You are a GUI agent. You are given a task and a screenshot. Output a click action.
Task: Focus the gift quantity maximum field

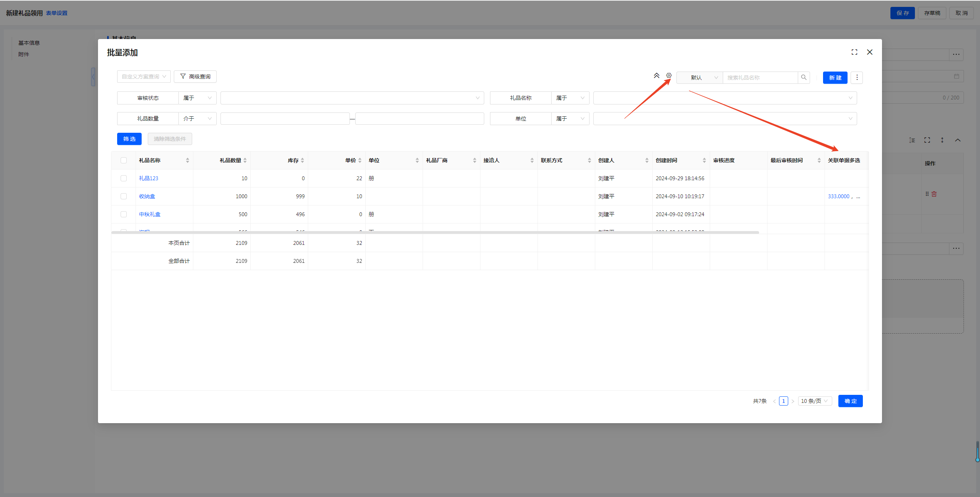tap(420, 119)
